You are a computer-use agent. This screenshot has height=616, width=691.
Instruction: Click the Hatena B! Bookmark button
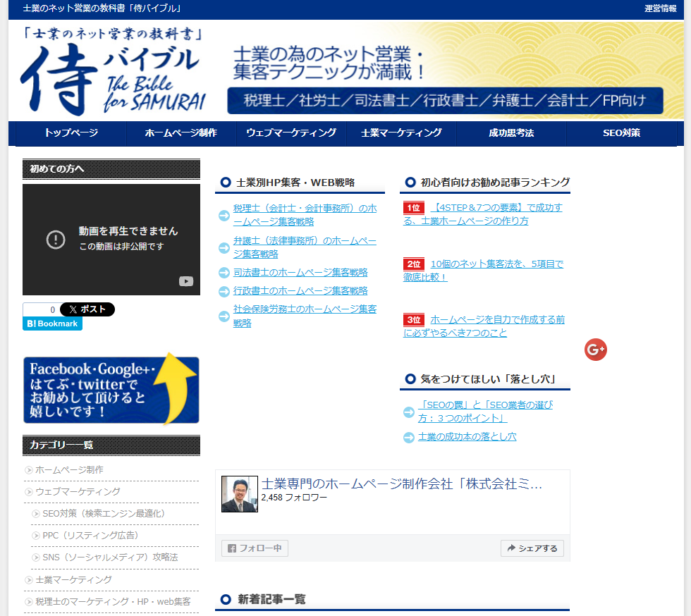coord(52,324)
